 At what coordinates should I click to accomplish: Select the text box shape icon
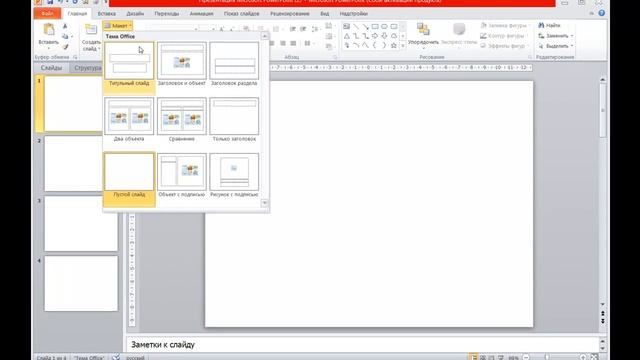tap(347, 27)
